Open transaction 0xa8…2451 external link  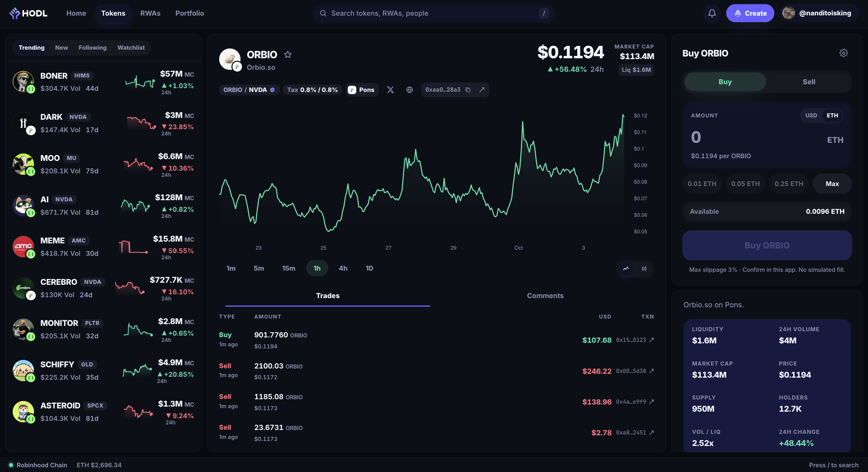[651, 433]
